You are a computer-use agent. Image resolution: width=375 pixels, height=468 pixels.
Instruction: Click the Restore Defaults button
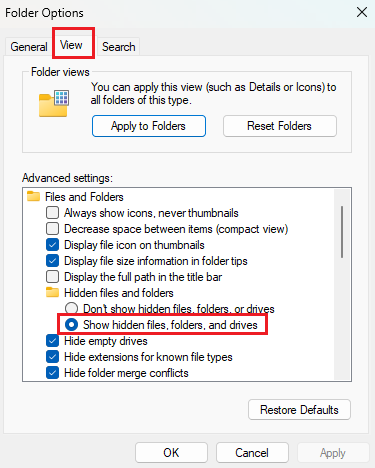299,410
